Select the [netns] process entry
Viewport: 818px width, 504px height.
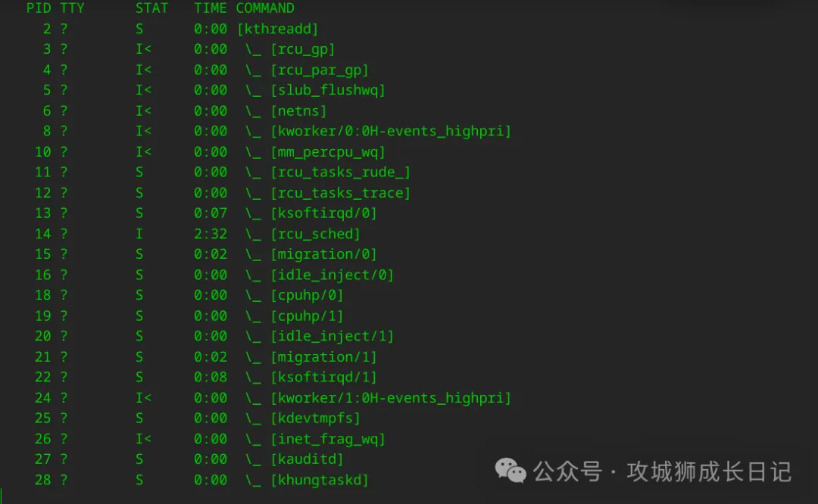point(298,110)
